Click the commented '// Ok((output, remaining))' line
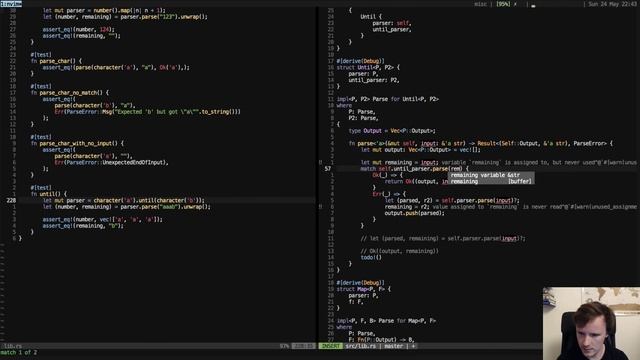This screenshot has height=360, width=640. pos(400,251)
